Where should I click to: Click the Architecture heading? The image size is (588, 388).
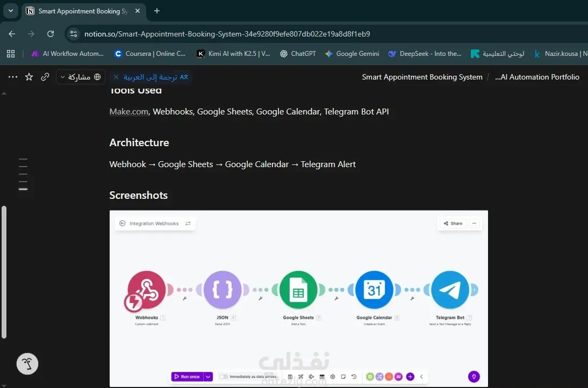pos(139,142)
